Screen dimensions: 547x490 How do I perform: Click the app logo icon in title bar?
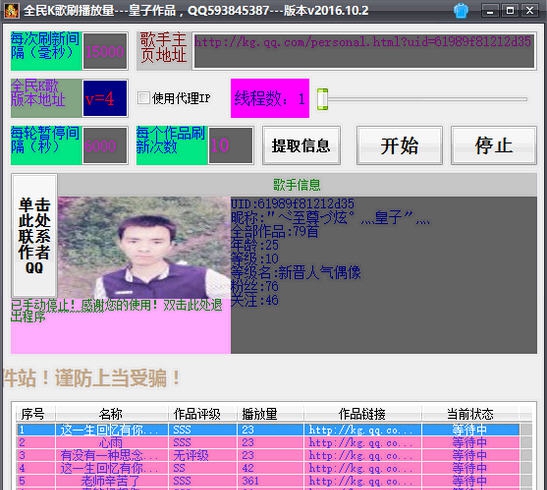(x=12, y=11)
